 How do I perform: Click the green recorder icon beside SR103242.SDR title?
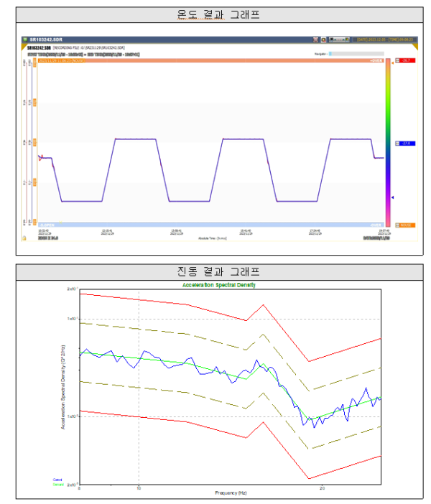pos(25,39)
